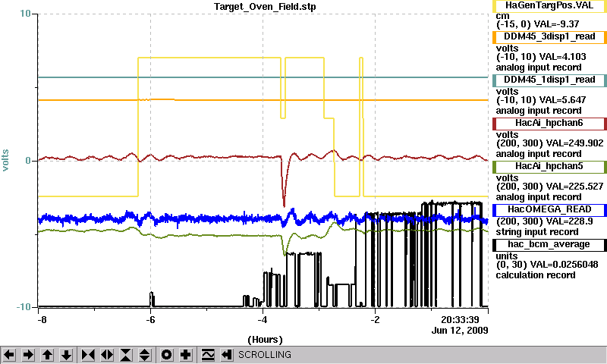Select the hac_bcm_average legend entry
Viewport: 607px width, 364px height.
point(549,244)
